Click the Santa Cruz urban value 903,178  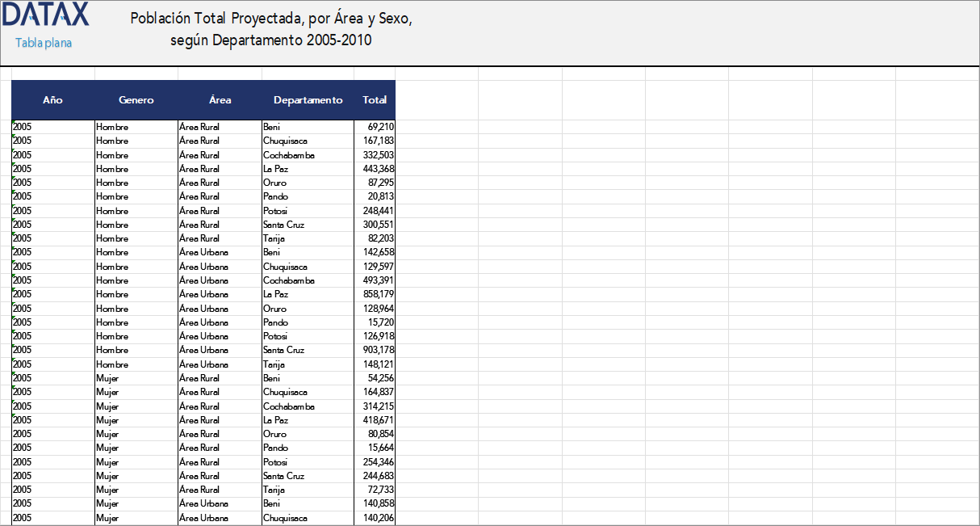coord(372,350)
